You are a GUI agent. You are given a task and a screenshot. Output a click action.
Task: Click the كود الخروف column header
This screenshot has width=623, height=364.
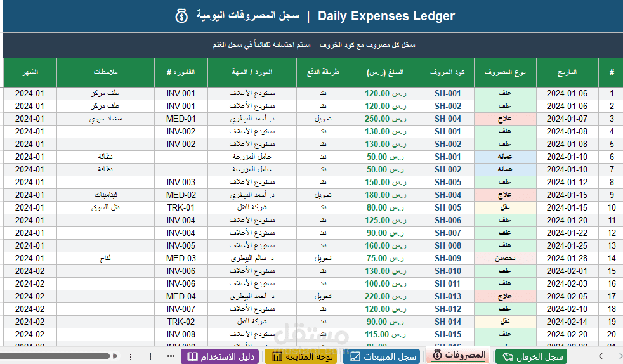447,72
